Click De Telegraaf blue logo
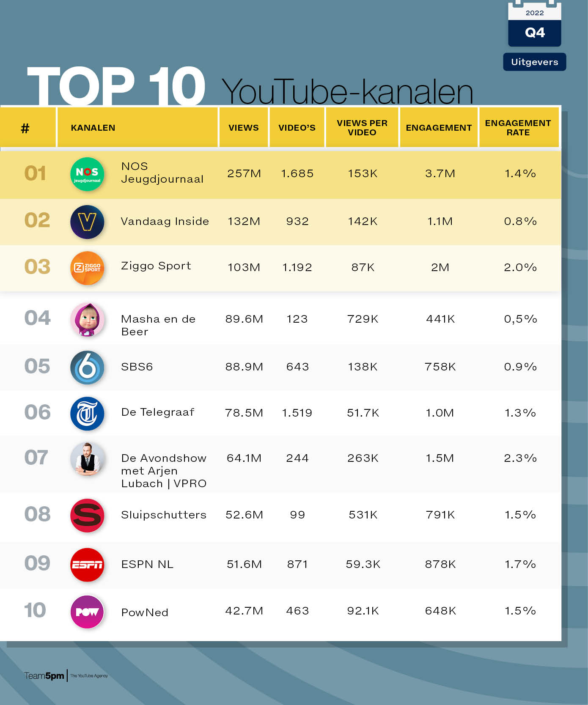The image size is (588, 705). pyautogui.click(x=87, y=414)
